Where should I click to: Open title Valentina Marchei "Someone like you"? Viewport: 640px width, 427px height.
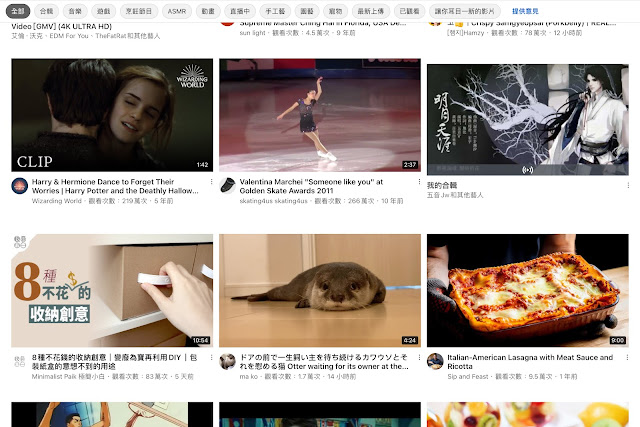tap(311, 186)
